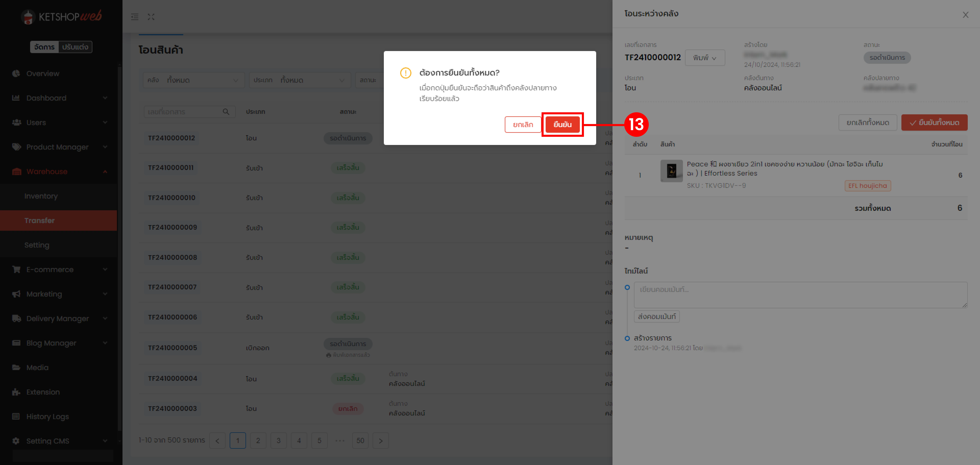Collapse the Warehouse menu chevron
The height and width of the screenshot is (465, 980).
tap(105, 172)
